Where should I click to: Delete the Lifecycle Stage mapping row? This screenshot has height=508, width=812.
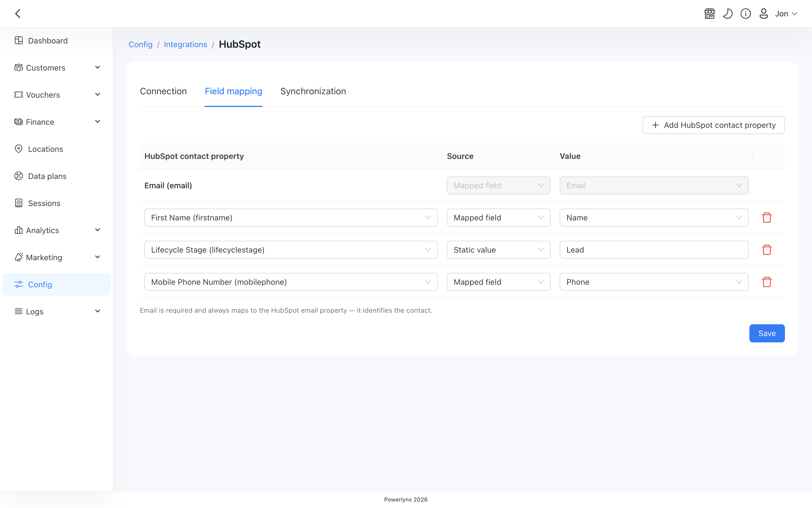click(767, 250)
